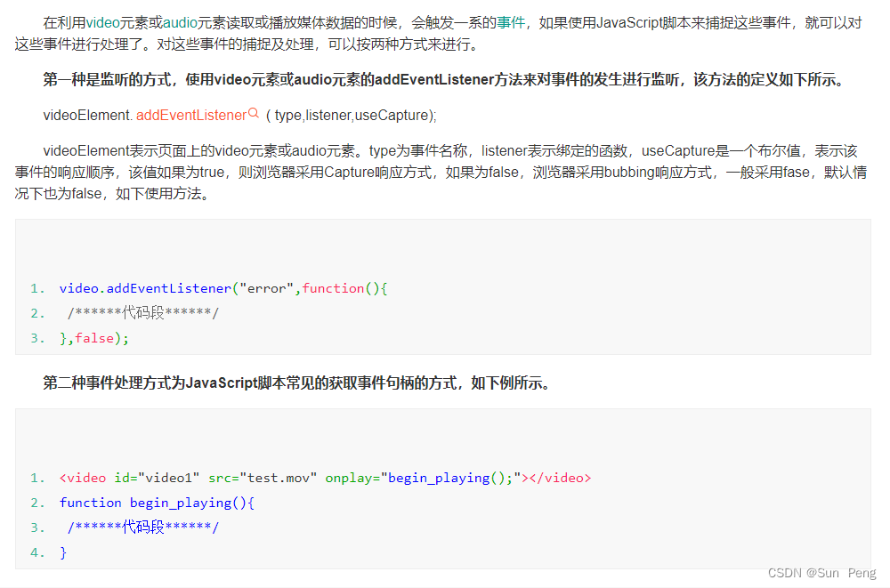The height and width of the screenshot is (588, 890).
Task: Click the closing brace line 4
Action: point(63,552)
